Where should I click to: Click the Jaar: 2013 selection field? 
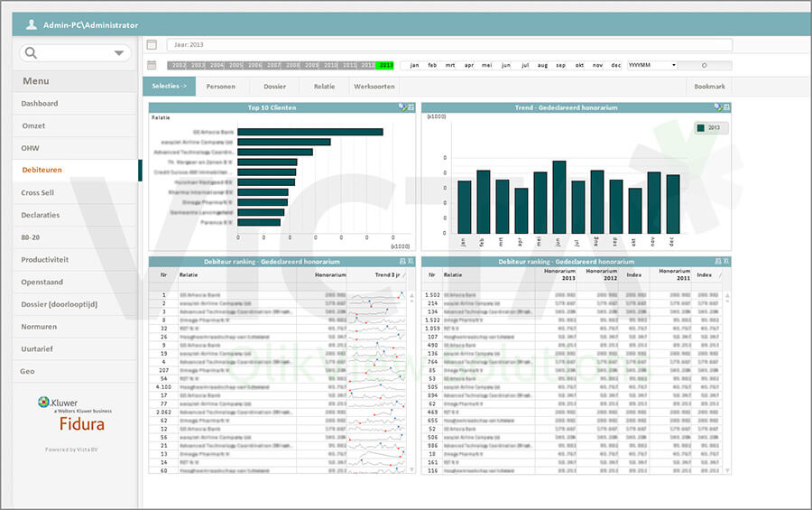click(x=449, y=44)
